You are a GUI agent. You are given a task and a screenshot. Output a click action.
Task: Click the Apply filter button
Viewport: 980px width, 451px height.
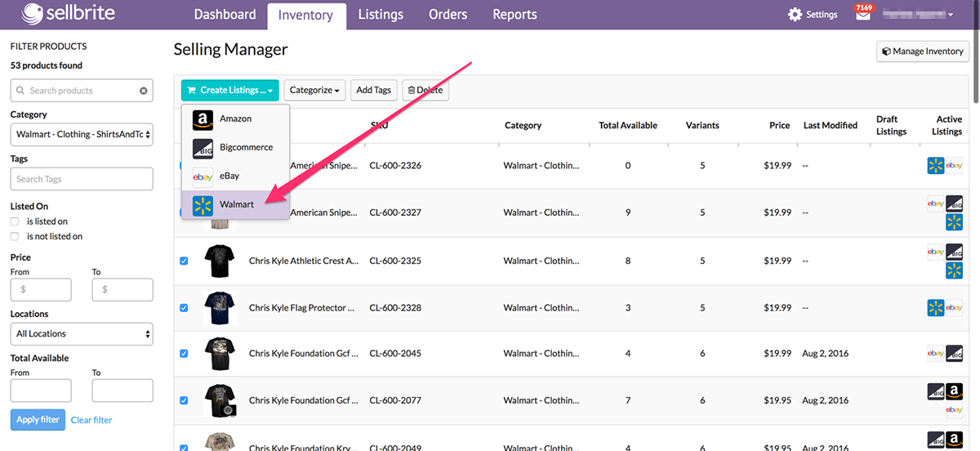click(38, 419)
